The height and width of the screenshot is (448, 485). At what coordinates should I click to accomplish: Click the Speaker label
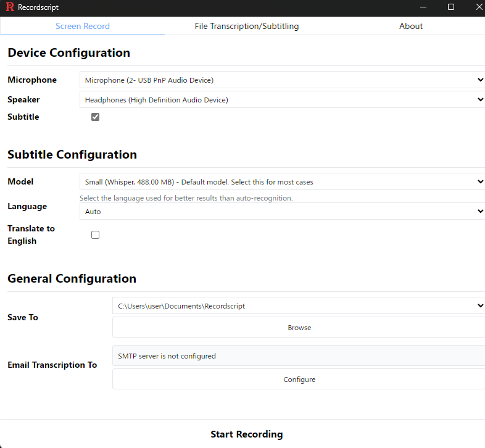pos(24,99)
